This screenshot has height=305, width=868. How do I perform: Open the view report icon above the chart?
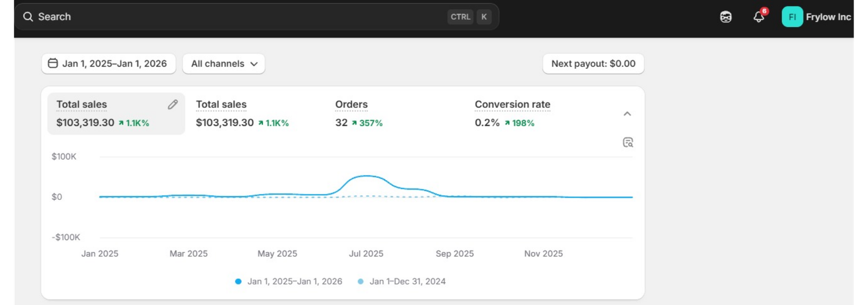click(628, 142)
